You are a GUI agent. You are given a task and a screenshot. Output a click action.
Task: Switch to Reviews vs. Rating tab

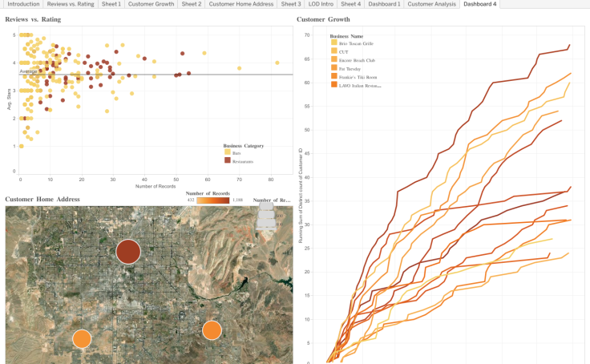pos(71,4)
